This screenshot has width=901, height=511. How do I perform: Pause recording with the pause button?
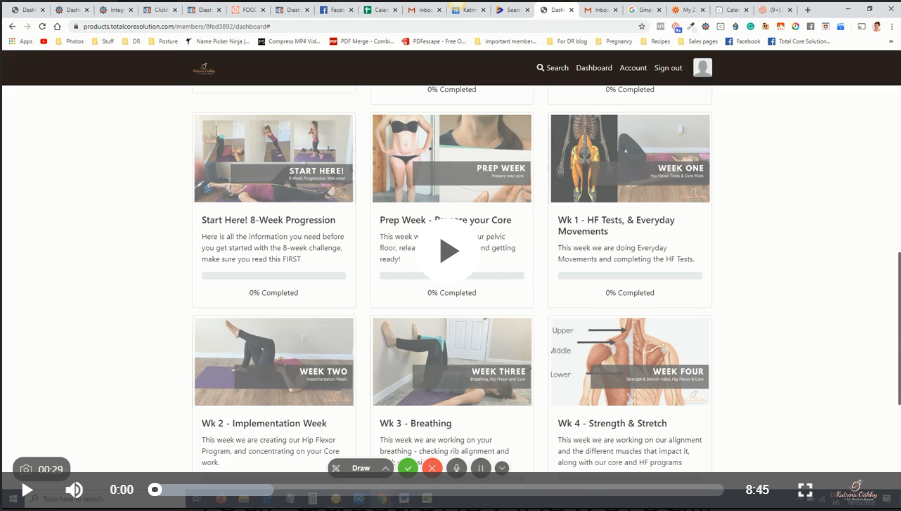(481, 467)
